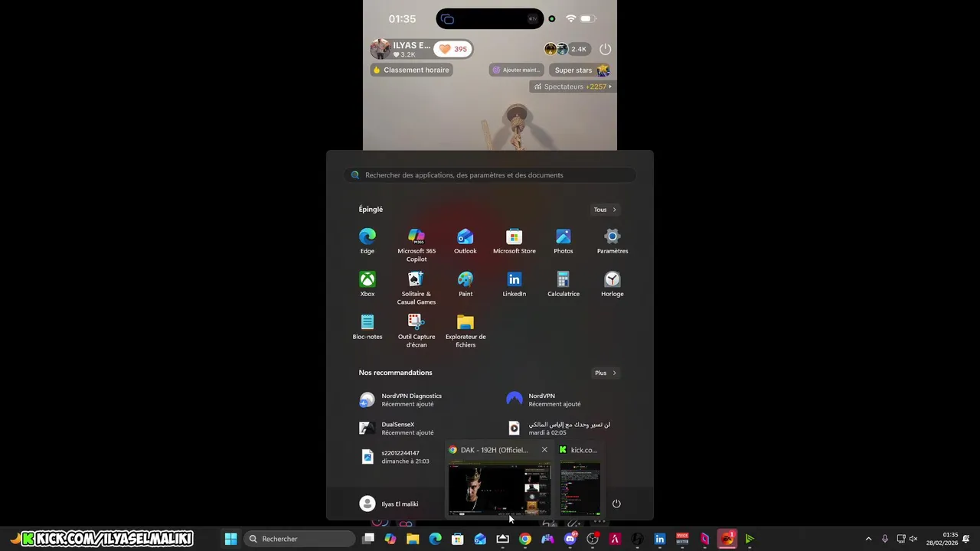Open Solitaire & Casual Games
The height and width of the screenshot is (551, 980).
[x=416, y=288]
